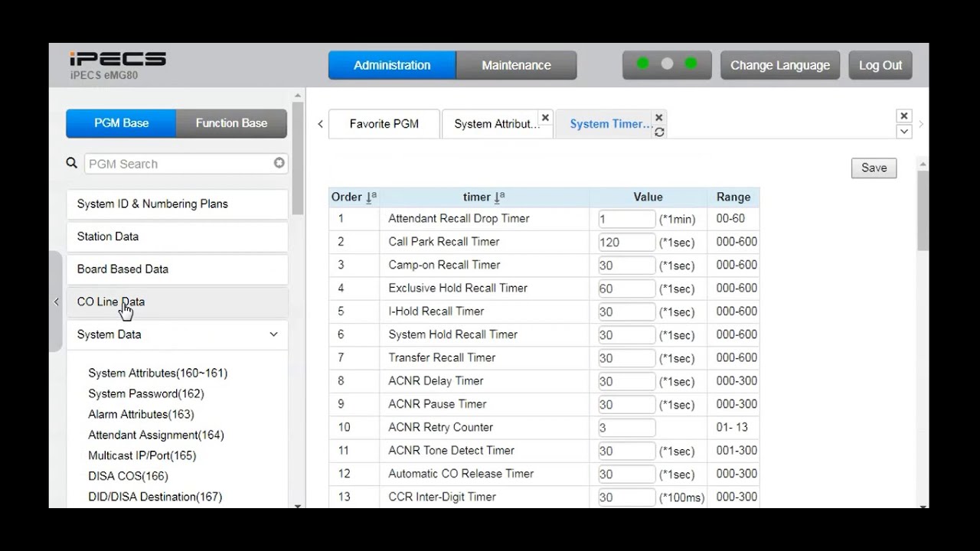Screen dimensions: 980x551
Task: Close all tabs with the far-right X button
Action: pyautogui.click(x=904, y=116)
